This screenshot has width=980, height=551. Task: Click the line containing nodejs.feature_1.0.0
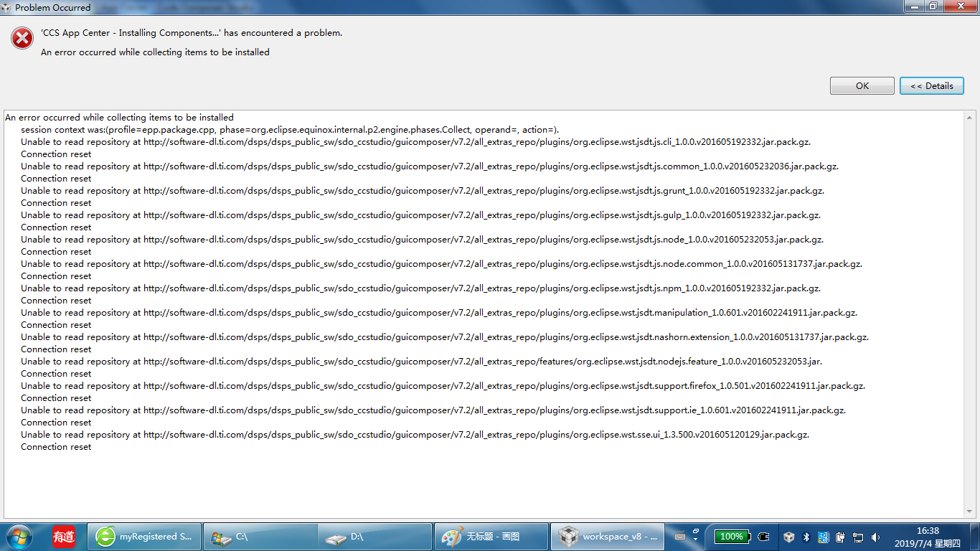(422, 362)
